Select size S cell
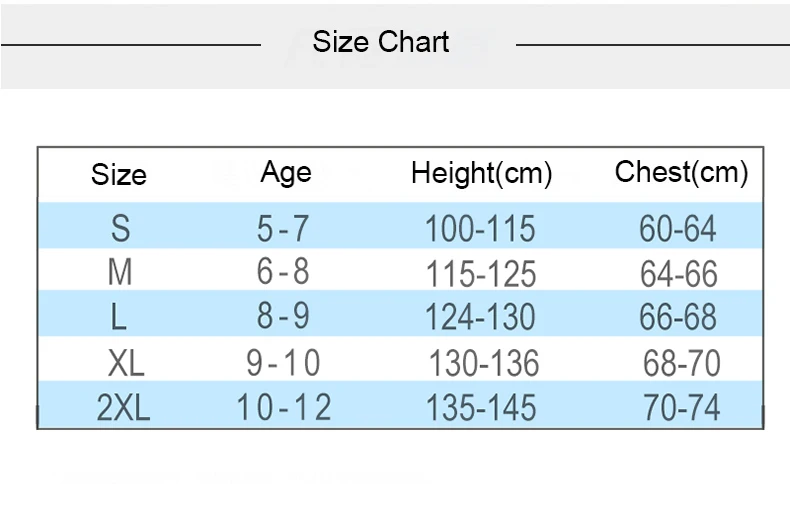790x510 pixels. click(x=120, y=228)
